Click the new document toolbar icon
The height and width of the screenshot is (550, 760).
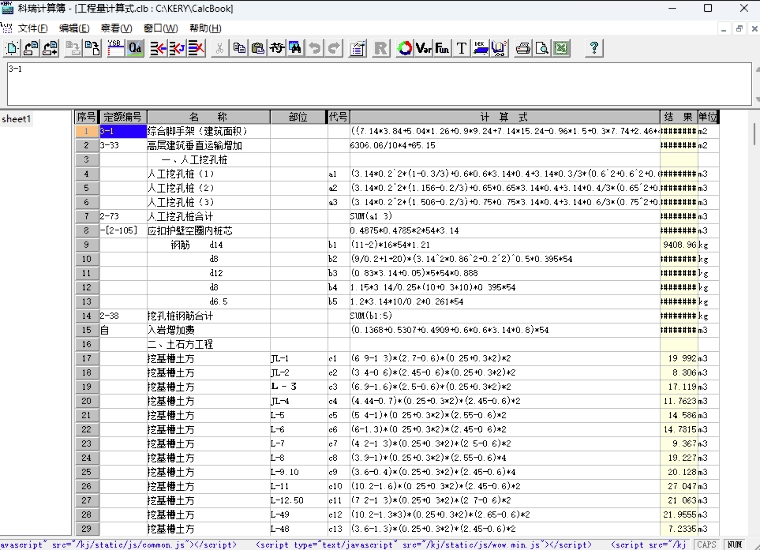point(11,47)
